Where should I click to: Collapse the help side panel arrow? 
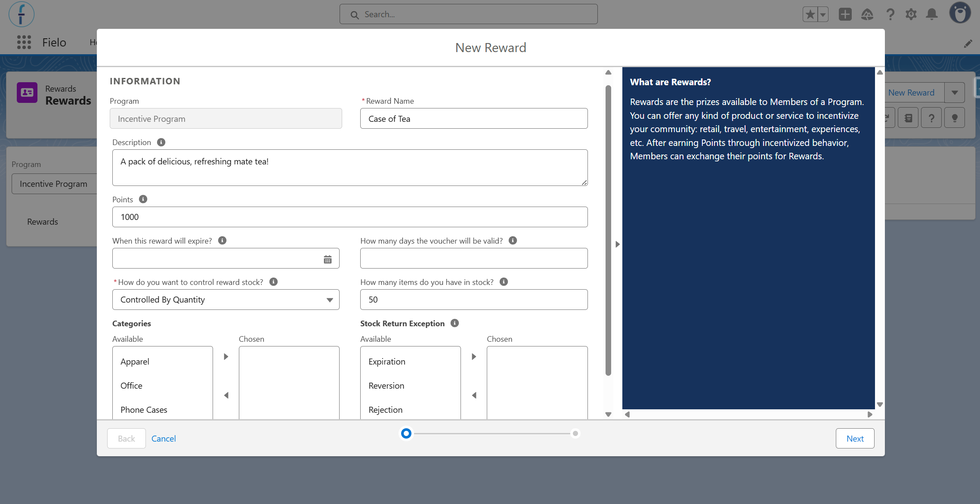click(x=618, y=244)
